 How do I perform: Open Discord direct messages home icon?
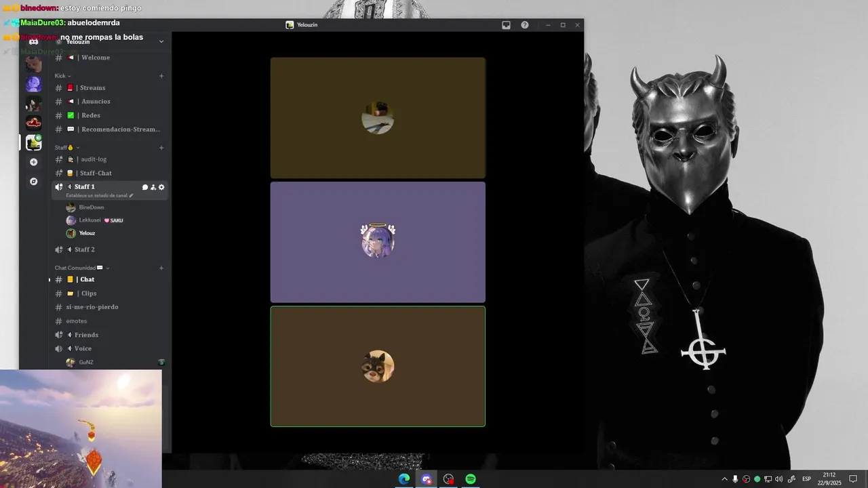(33, 41)
